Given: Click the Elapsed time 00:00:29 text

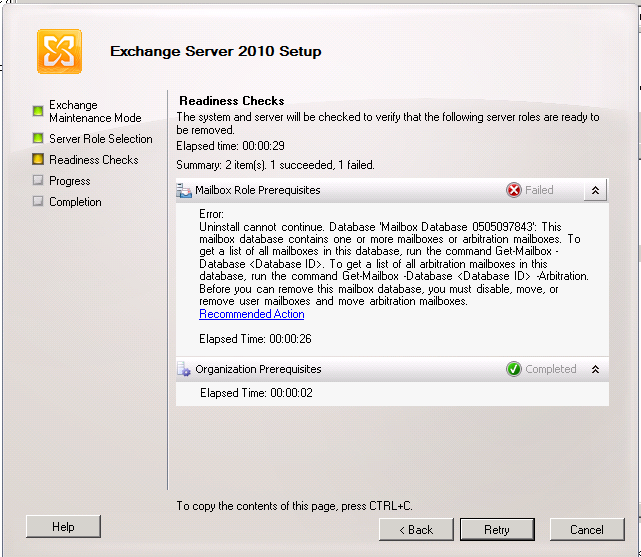Looking at the screenshot, I should [230, 146].
